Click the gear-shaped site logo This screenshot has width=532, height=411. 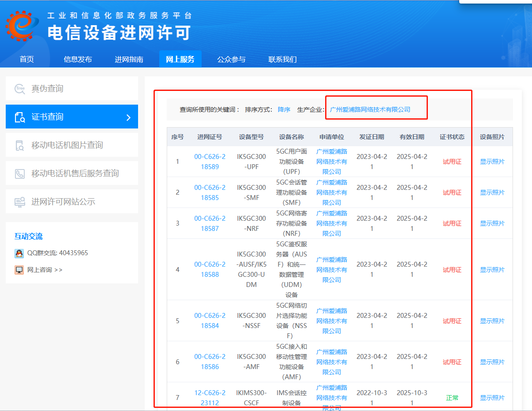[22, 25]
